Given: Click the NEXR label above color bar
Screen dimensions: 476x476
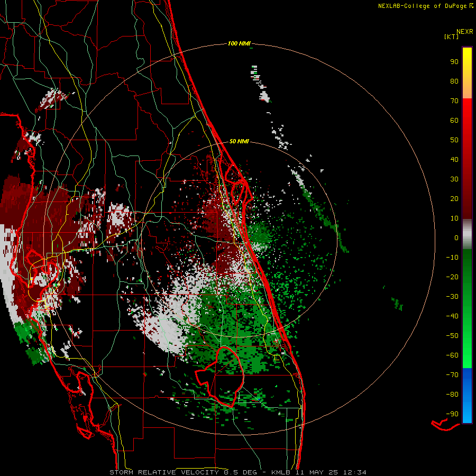Looking at the screenshot, I should coord(465,32).
